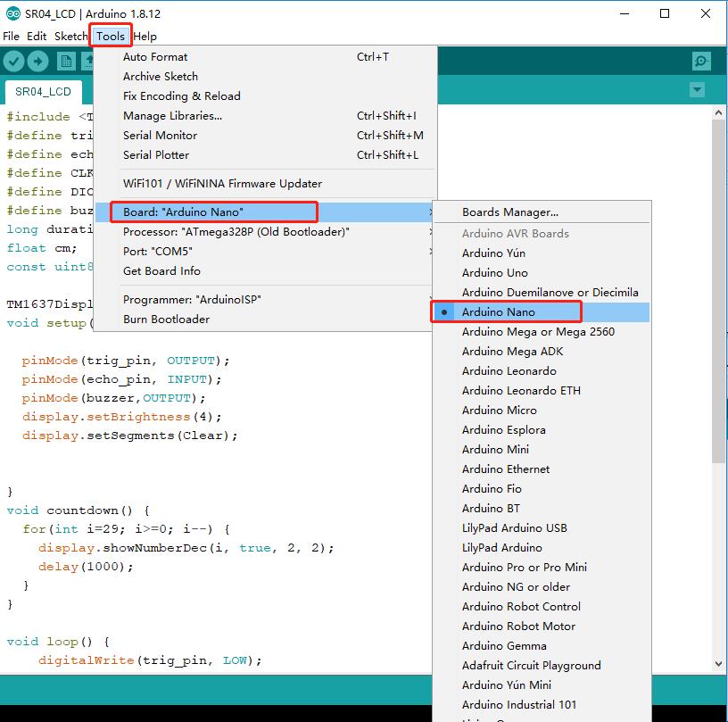728x722 pixels.
Task: Upload the sketch using the arrow icon
Action: tap(36, 61)
